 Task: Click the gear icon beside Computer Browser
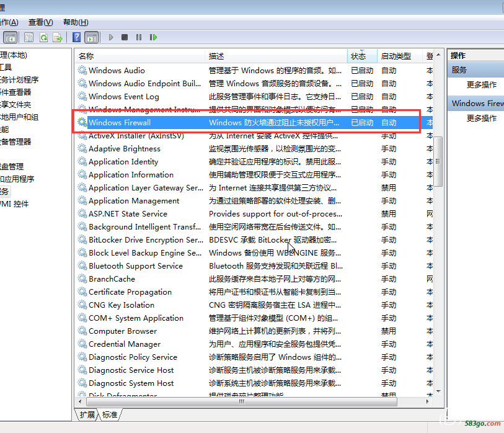point(82,331)
